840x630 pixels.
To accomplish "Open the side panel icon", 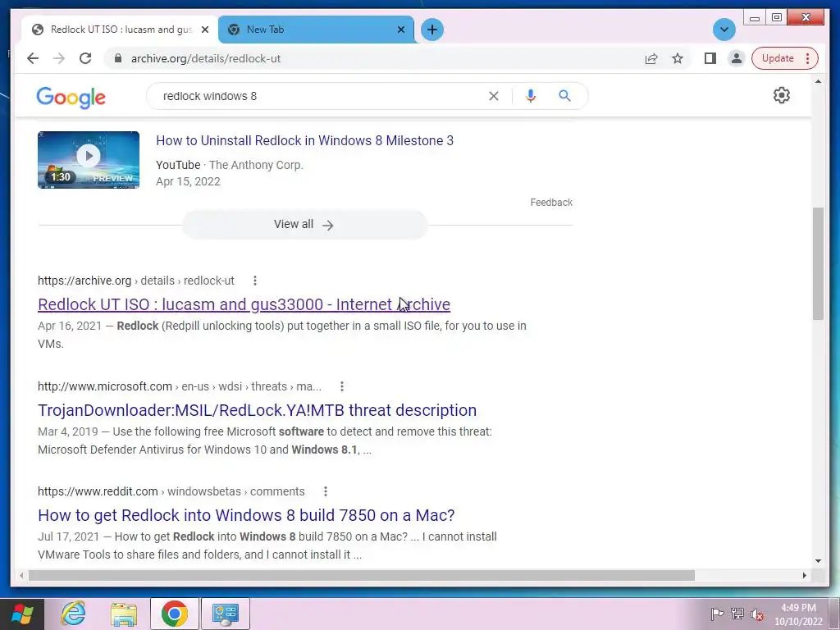I will tap(710, 58).
